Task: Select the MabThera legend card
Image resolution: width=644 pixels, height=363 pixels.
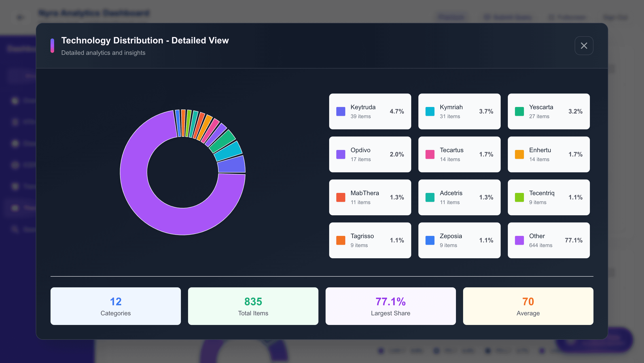Action: click(370, 197)
